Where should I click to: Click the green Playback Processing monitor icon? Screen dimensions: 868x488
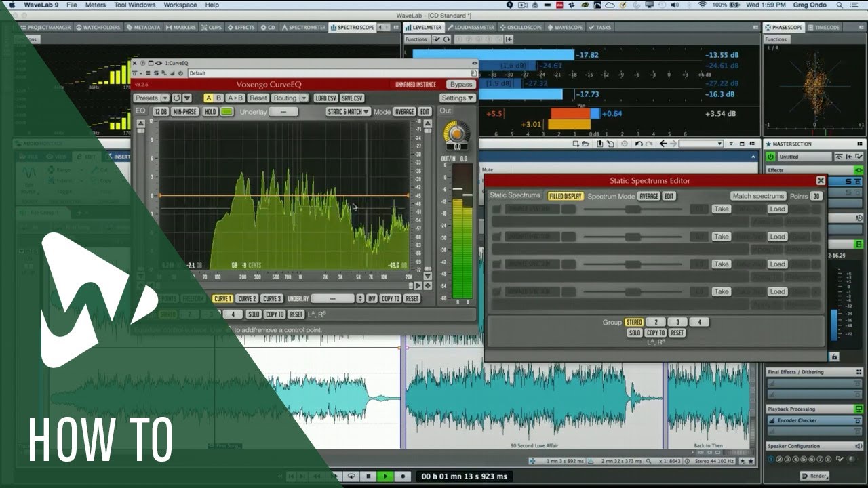tap(859, 409)
